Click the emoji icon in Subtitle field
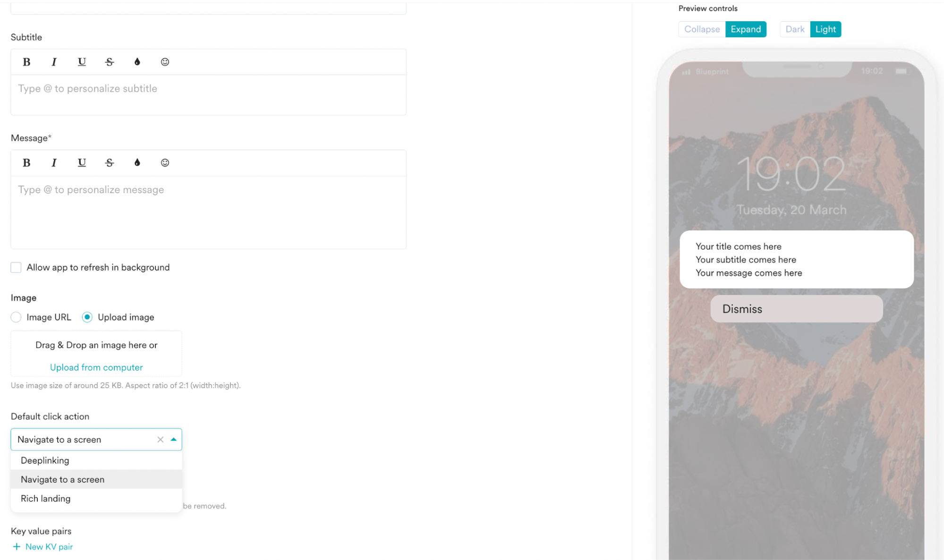The width and height of the screenshot is (944, 560). [x=165, y=61]
